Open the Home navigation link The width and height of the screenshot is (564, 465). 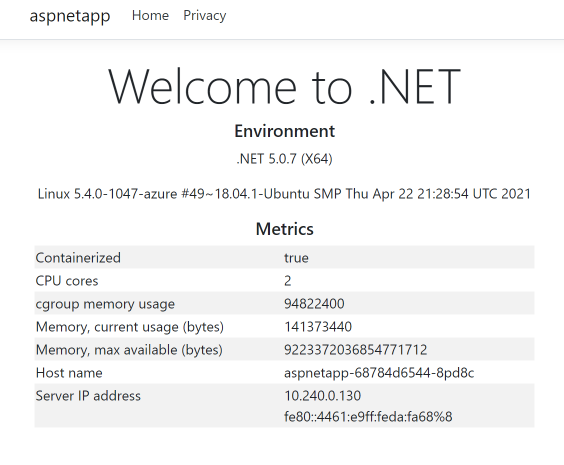pyautogui.click(x=150, y=15)
